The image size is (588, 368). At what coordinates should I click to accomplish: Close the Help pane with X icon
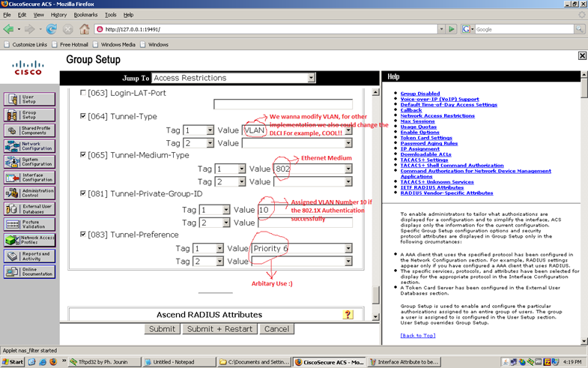click(x=582, y=55)
